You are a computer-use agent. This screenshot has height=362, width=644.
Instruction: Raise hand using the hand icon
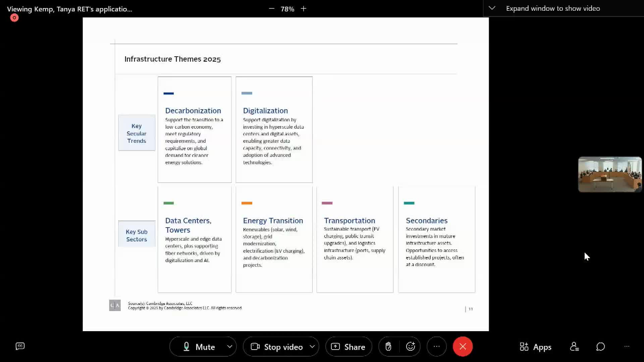(388, 347)
